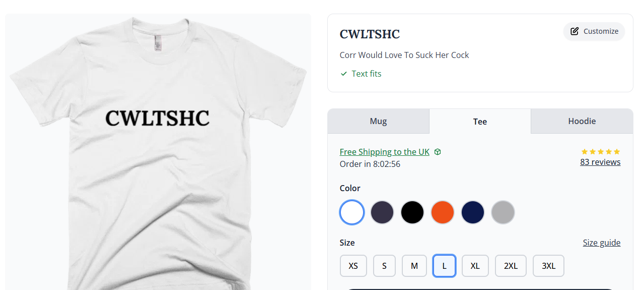Click the Customize pencil icon
The image size is (644, 290).
pyautogui.click(x=575, y=31)
